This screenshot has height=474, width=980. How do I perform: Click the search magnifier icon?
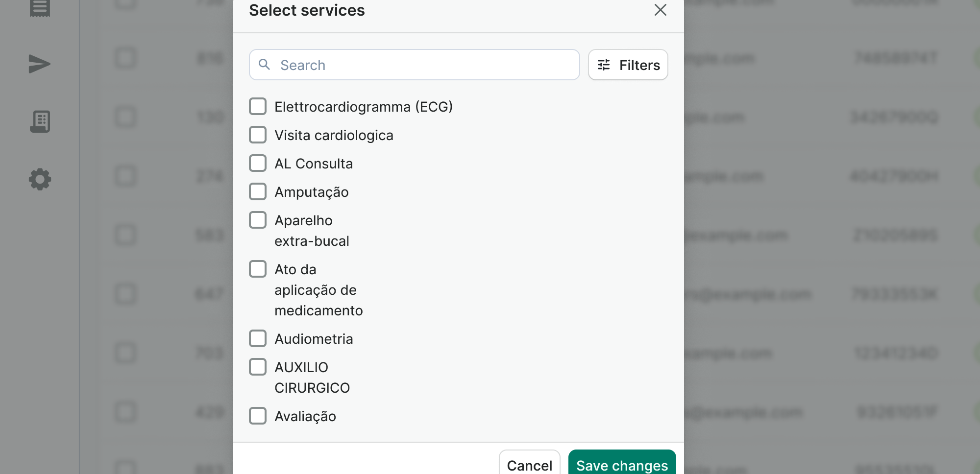point(264,65)
